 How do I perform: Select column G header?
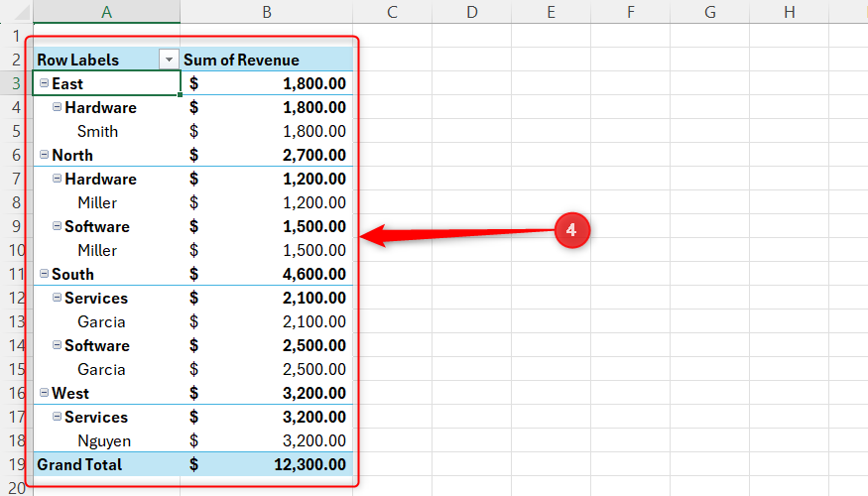pos(709,12)
